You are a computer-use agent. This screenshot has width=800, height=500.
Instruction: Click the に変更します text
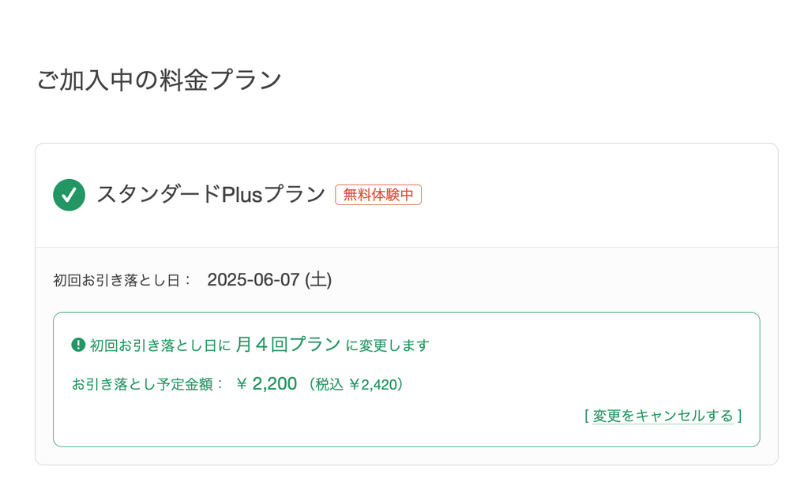click(x=387, y=345)
